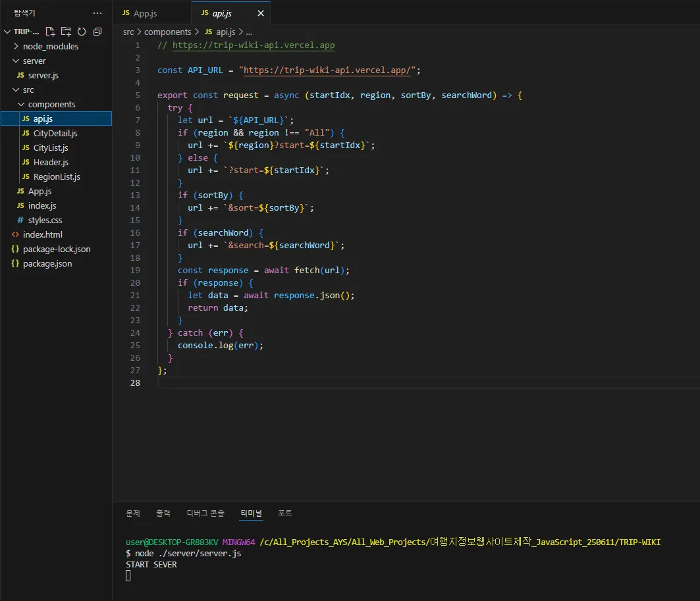Switch to the 문제 (Problems) panel tab
This screenshot has width=700, height=601.
pyautogui.click(x=133, y=513)
